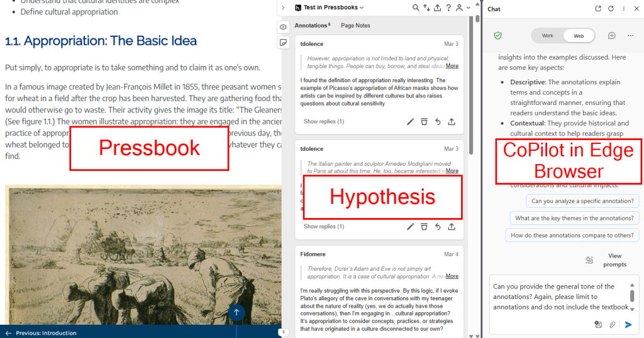
Task: Search annotations in Hypothesis sidebar
Action: pos(416,8)
